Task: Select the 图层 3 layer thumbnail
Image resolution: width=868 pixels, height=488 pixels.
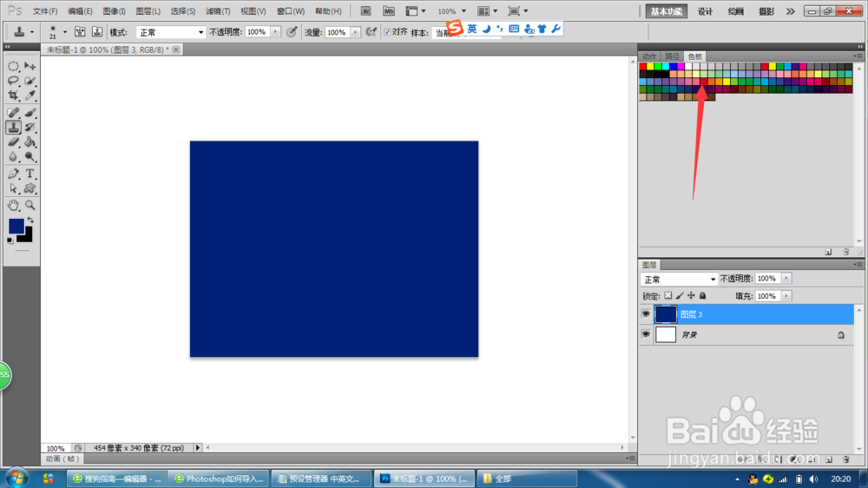Action: 666,314
